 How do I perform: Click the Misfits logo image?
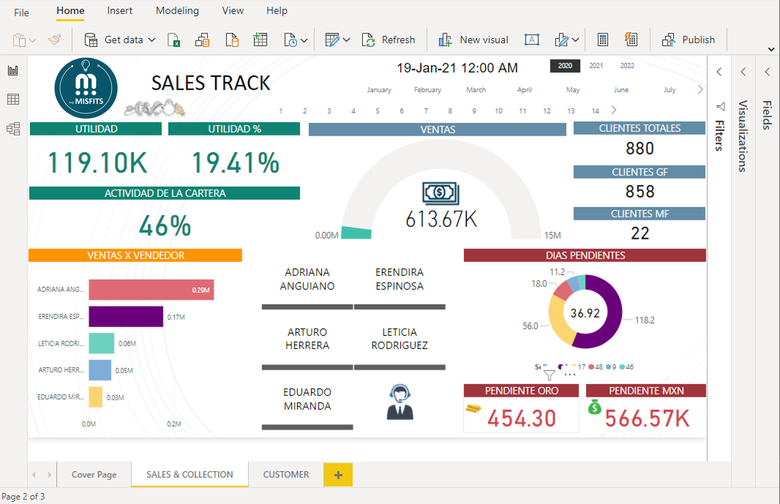(x=86, y=88)
